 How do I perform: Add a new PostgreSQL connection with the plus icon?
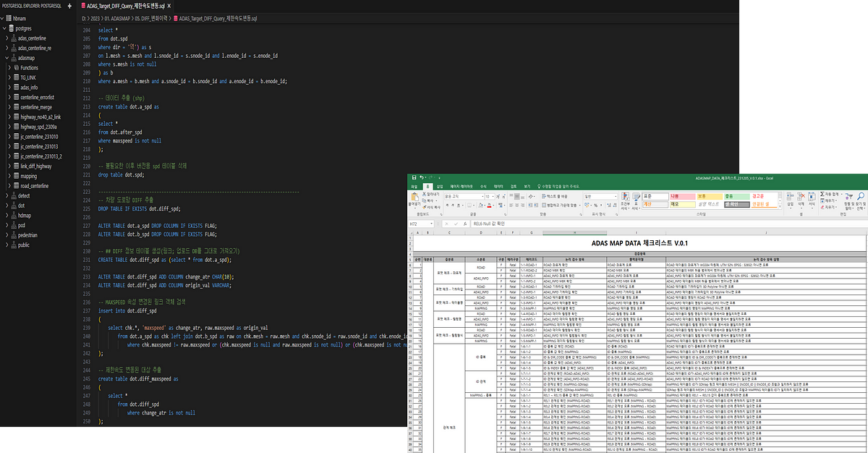coord(69,5)
